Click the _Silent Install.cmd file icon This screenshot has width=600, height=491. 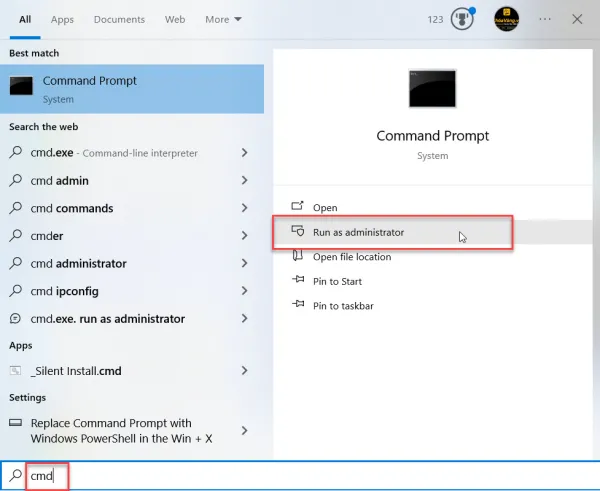(15, 370)
